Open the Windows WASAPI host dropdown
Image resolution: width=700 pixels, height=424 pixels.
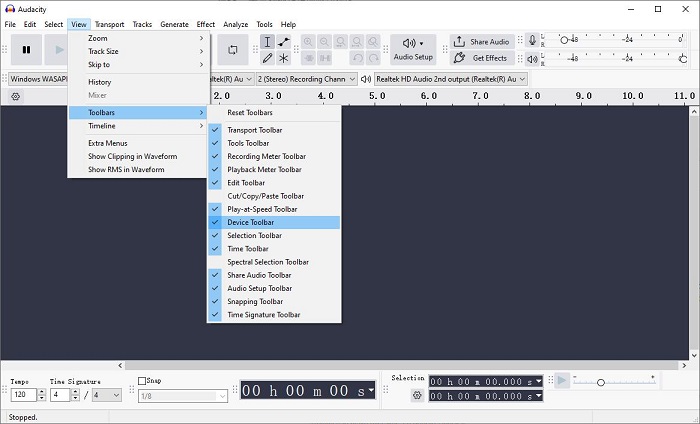[38, 79]
